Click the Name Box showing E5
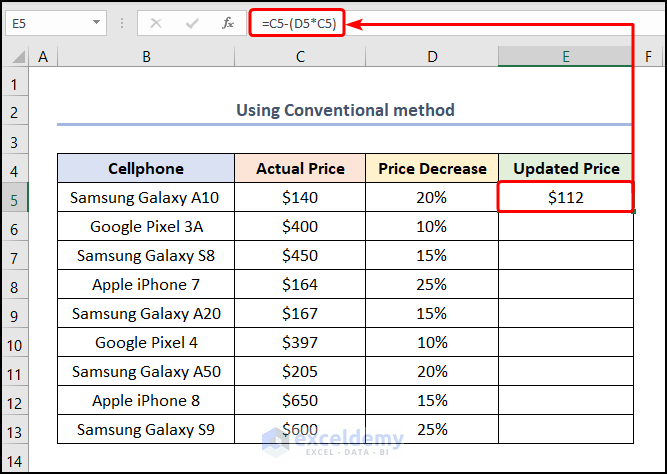 tap(50, 22)
